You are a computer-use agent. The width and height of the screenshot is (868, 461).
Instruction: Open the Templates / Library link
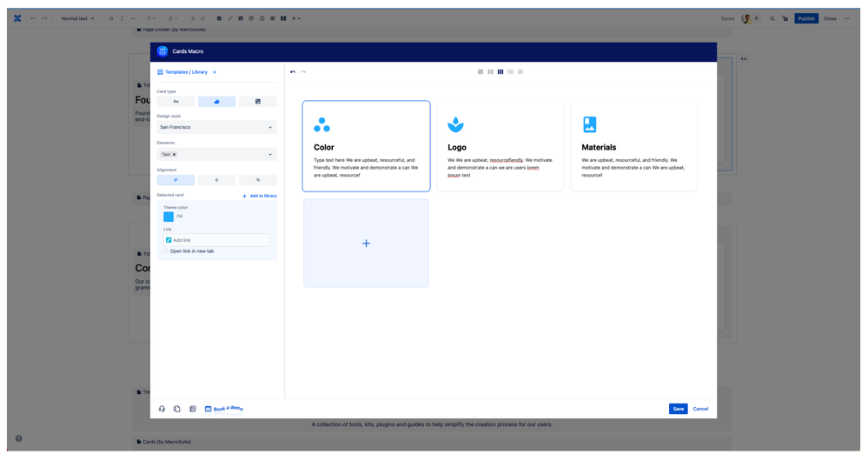click(x=187, y=72)
